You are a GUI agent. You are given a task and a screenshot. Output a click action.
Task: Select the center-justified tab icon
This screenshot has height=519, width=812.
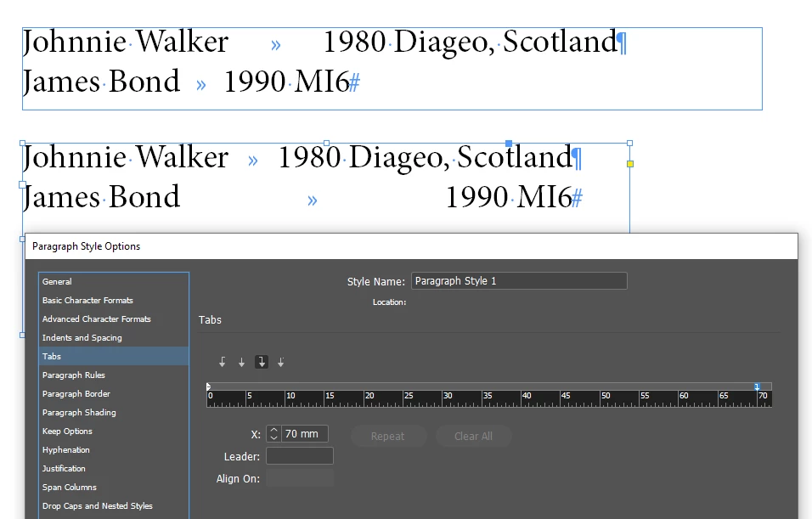tap(241, 362)
